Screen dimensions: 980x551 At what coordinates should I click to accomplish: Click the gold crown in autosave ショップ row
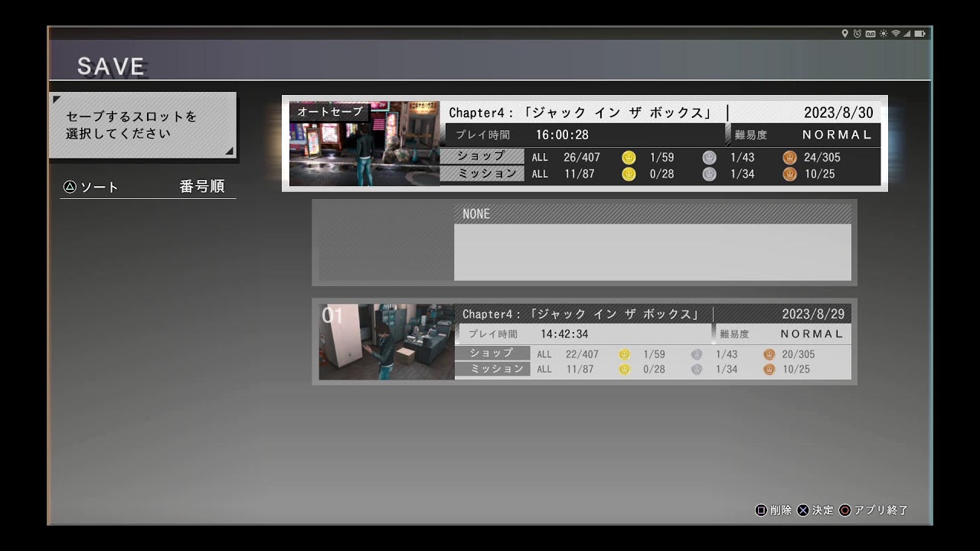(629, 158)
